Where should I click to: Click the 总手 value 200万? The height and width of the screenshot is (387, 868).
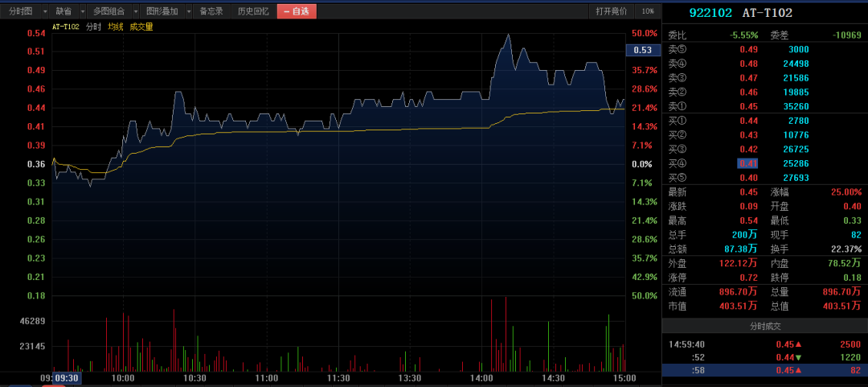click(x=744, y=235)
